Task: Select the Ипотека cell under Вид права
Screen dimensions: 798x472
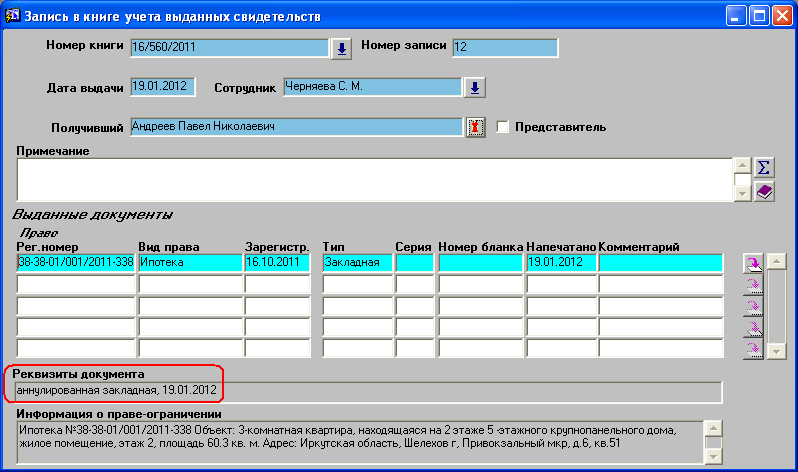Action: click(x=190, y=263)
